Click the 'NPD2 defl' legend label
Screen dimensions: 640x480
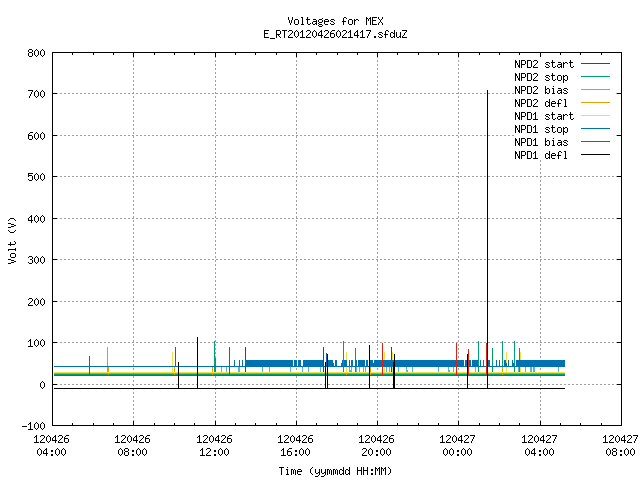(541, 103)
